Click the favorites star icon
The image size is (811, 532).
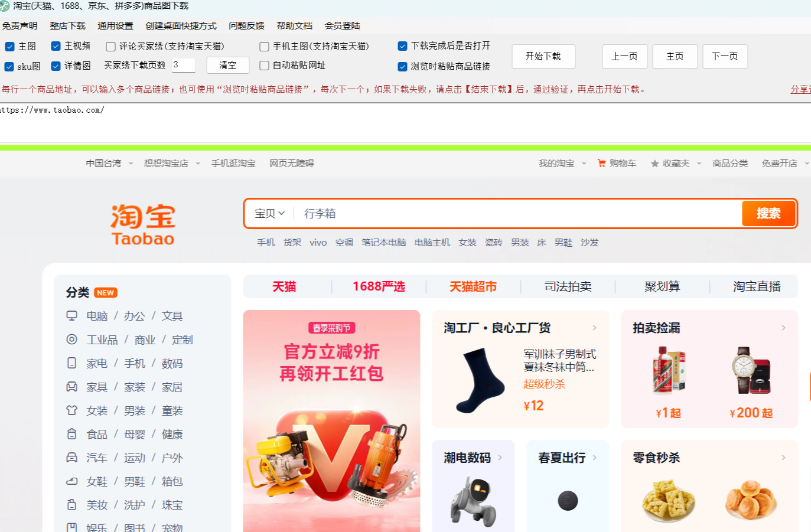coord(654,164)
